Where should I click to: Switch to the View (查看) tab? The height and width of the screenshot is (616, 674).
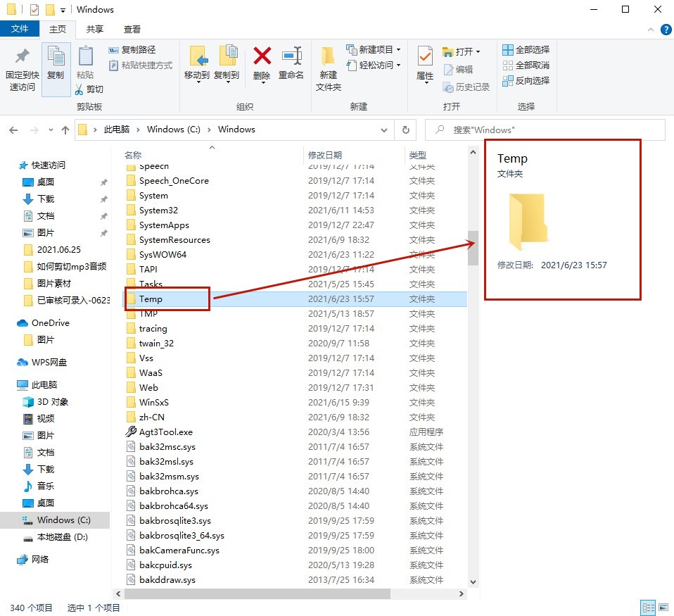132,29
